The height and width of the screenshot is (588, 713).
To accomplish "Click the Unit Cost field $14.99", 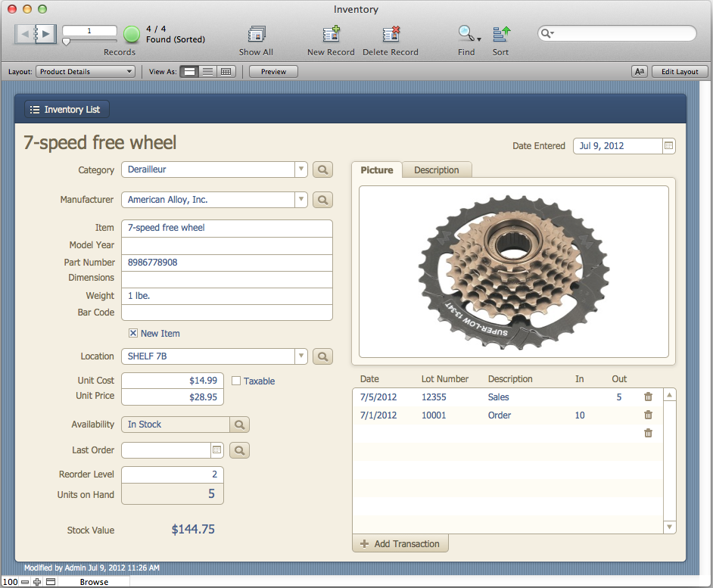I will click(173, 381).
